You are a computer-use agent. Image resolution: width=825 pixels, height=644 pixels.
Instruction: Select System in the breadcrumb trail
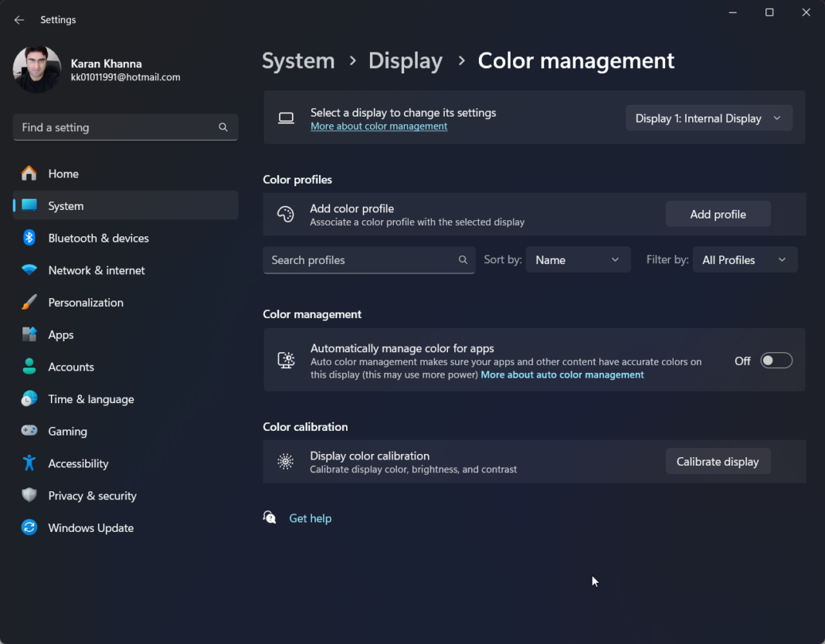(x=298, y=60)
